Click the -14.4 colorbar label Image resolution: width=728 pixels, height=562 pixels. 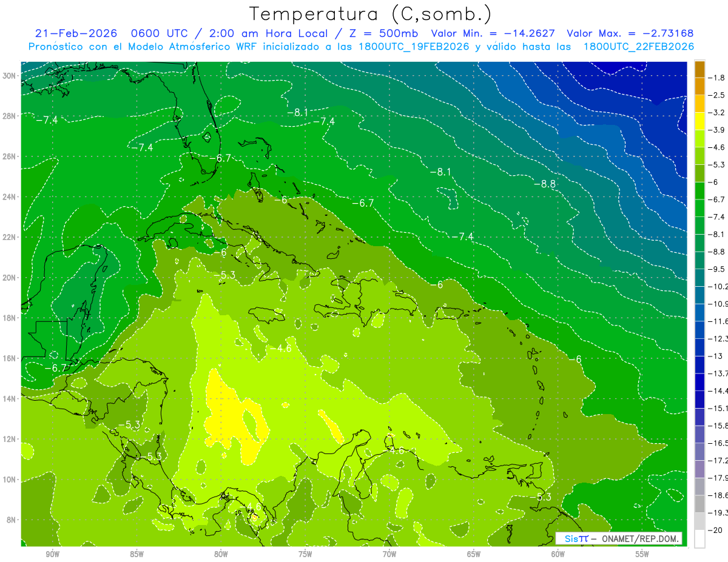[718, 391]
